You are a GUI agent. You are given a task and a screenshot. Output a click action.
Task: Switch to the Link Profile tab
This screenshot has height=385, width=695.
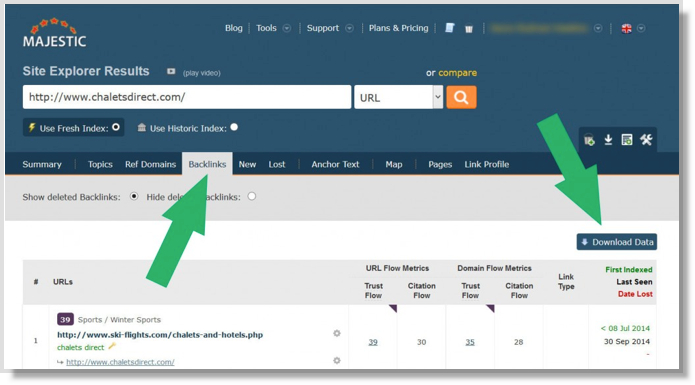(487, 164)
